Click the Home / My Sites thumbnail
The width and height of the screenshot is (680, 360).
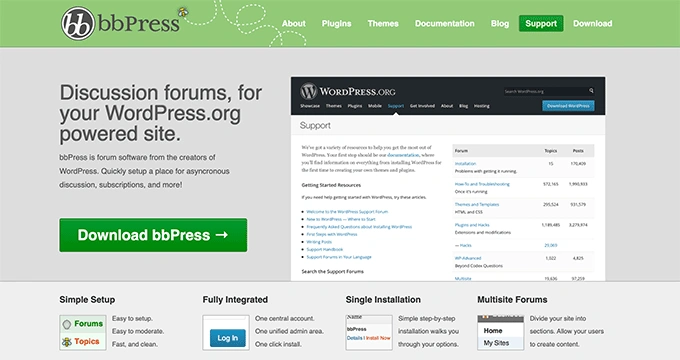click(x=500, y=333)
